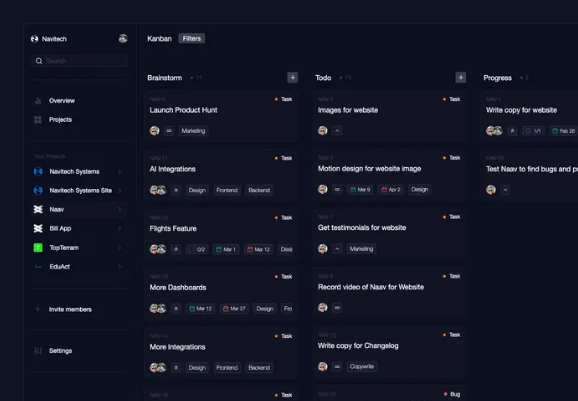The image size is (578, 401).
Task: Open the Write copy for website card
Action: [x=530, y=116]
